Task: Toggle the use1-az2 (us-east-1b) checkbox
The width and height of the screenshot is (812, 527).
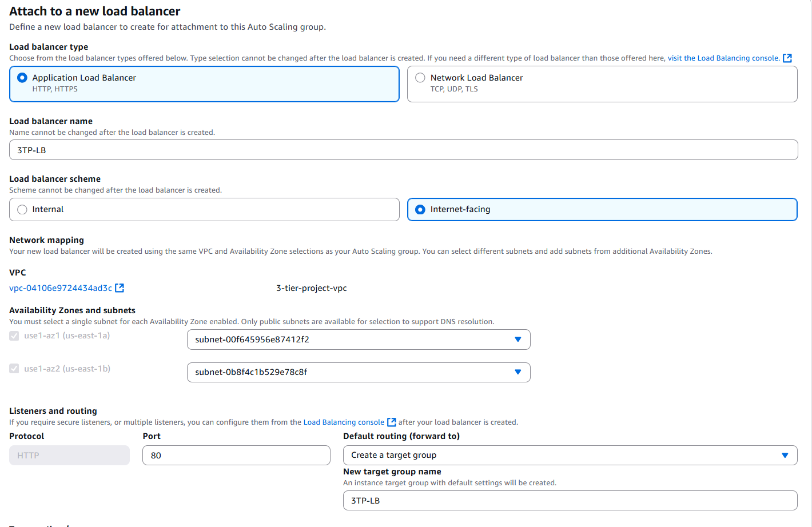Action: pyautogui.click(x=14, y=368)
